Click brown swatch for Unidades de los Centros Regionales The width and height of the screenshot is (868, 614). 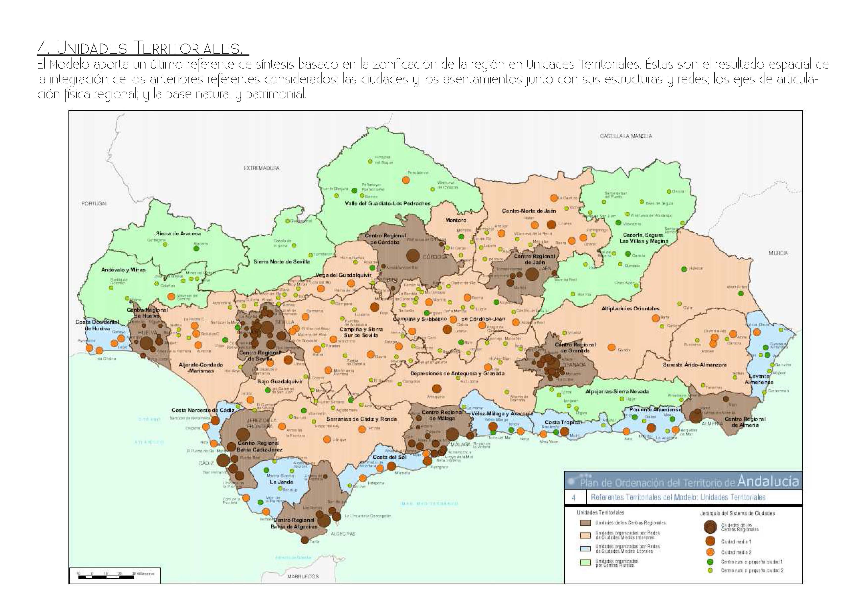(x=585, y=522)
